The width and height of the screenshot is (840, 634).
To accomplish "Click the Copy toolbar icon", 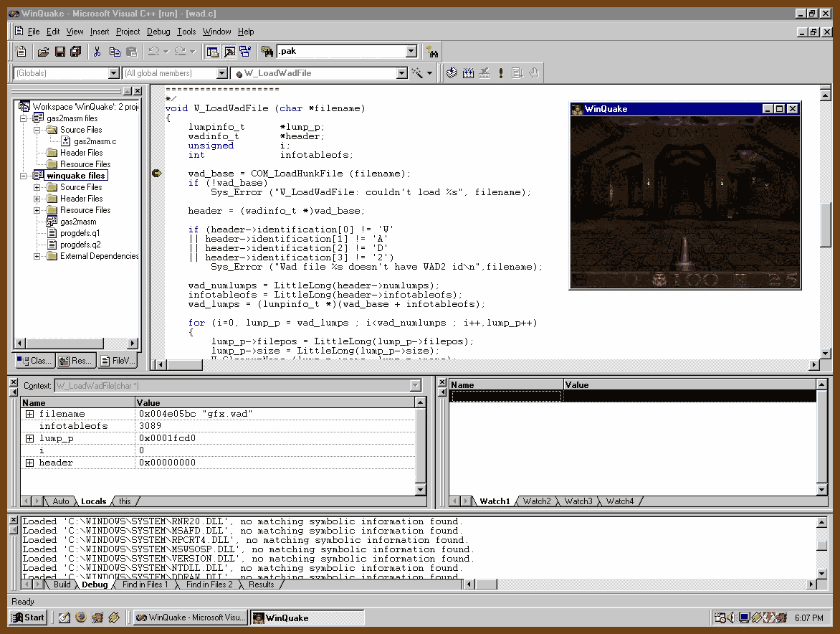I will click(115, 52).
